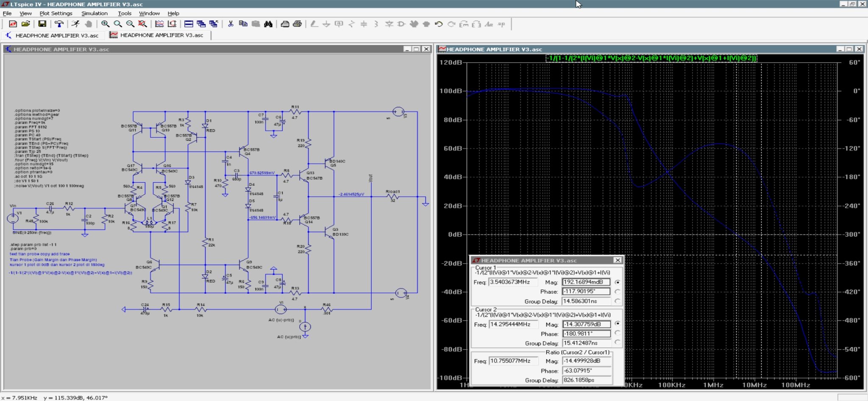Switch to the schematic HEADPHONE AMPLIFIER tab
The width and height of the screenshot is (868, 401).
coord(53,36)
